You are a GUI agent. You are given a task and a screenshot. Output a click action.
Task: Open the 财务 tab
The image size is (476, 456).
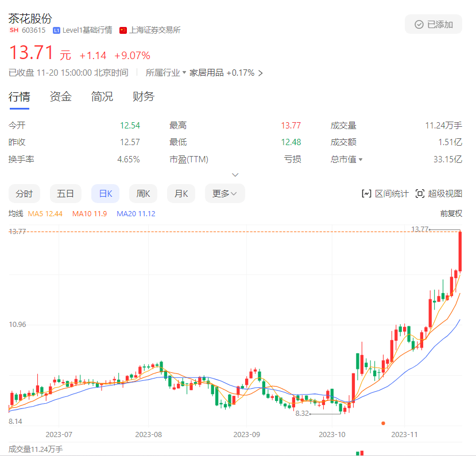[x=144, y=96]
